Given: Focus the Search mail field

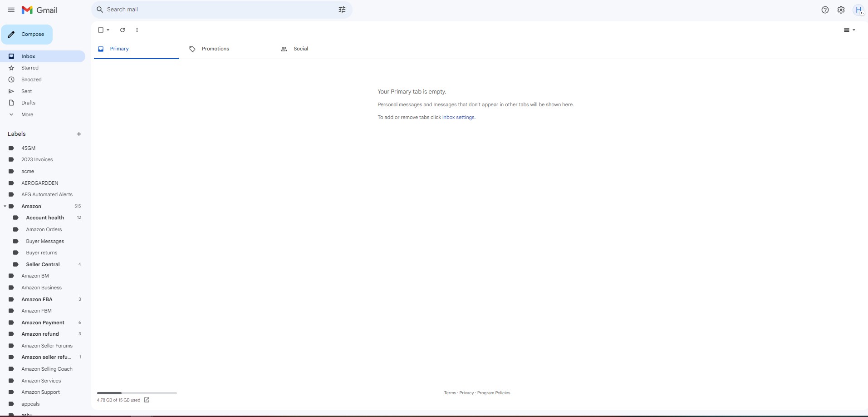Looking at the screenshot, I should tap(222, 10).
